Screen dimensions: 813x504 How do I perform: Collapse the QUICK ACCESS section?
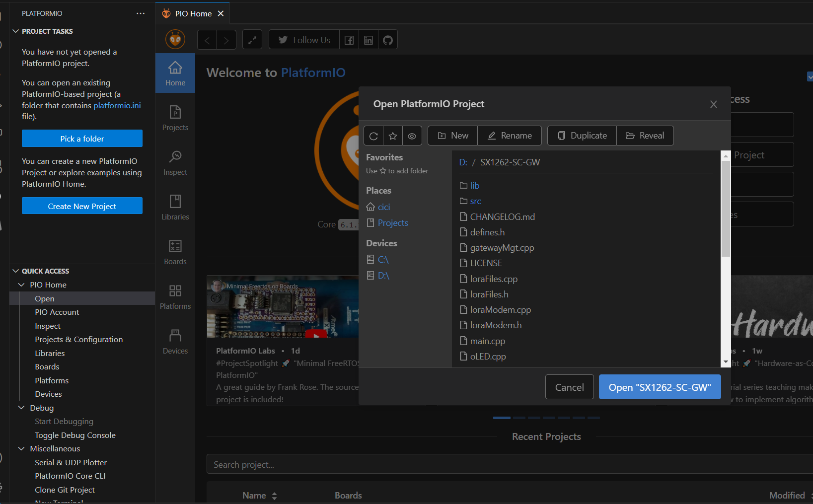pyautogui.click(x=15, y=271)
